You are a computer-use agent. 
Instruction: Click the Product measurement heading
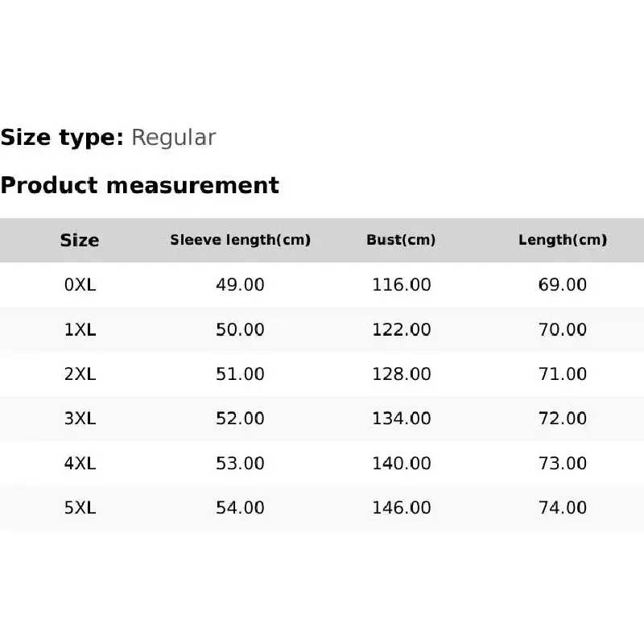tap(139, 185)
